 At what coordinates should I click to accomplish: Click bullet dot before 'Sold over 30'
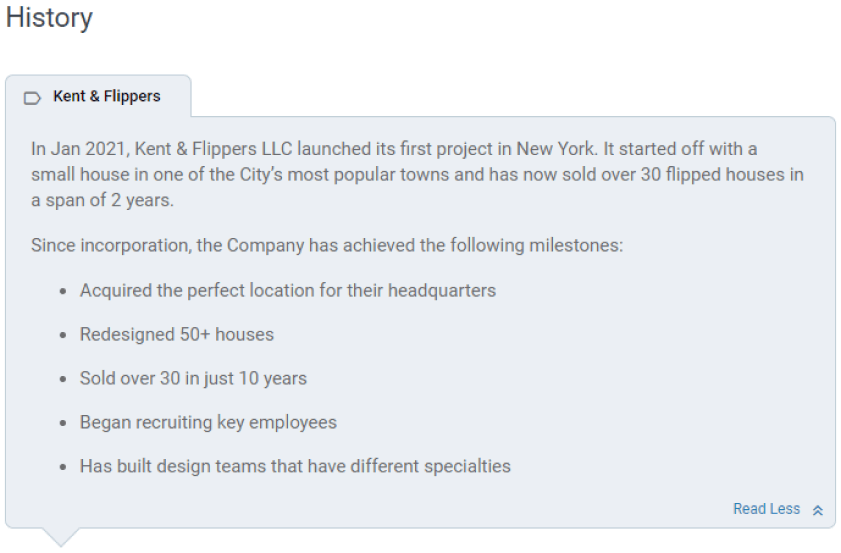click(x=63, y=379)
